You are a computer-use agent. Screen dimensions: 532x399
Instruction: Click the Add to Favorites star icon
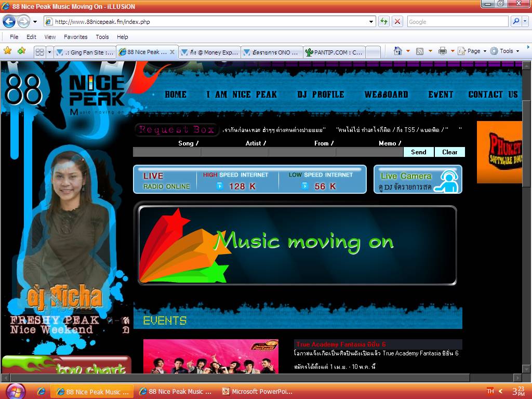(x=21, y=51)
